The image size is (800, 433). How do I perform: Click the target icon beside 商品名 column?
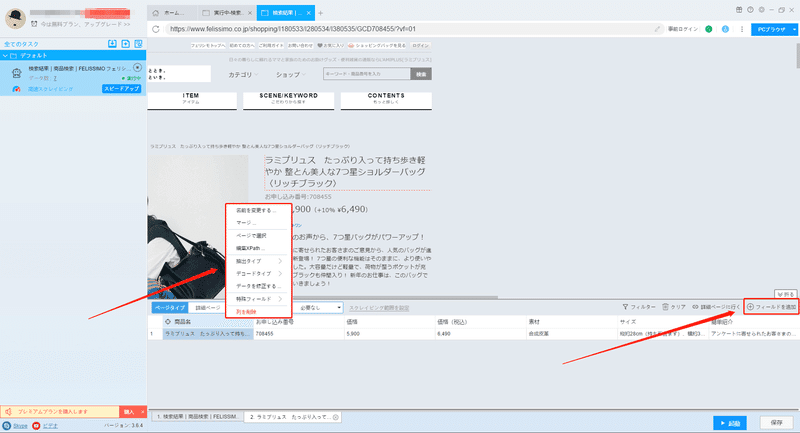(167, 322)
